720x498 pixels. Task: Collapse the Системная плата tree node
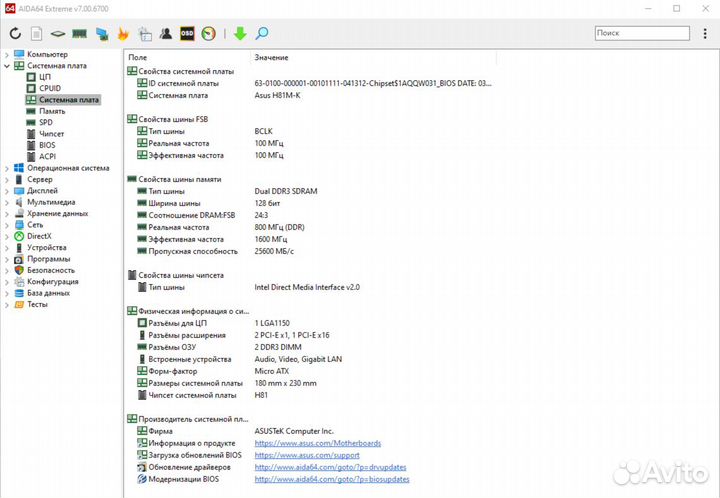coord(6,66)
